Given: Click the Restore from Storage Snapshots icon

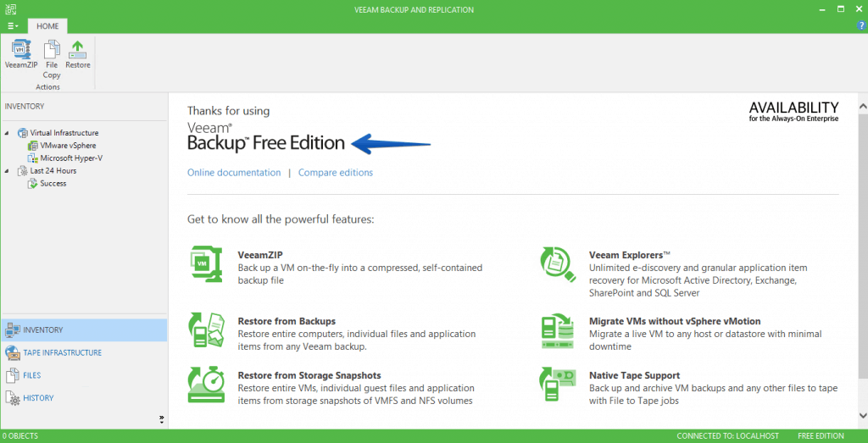Looking at the screenshot, I should click(206, 385).
